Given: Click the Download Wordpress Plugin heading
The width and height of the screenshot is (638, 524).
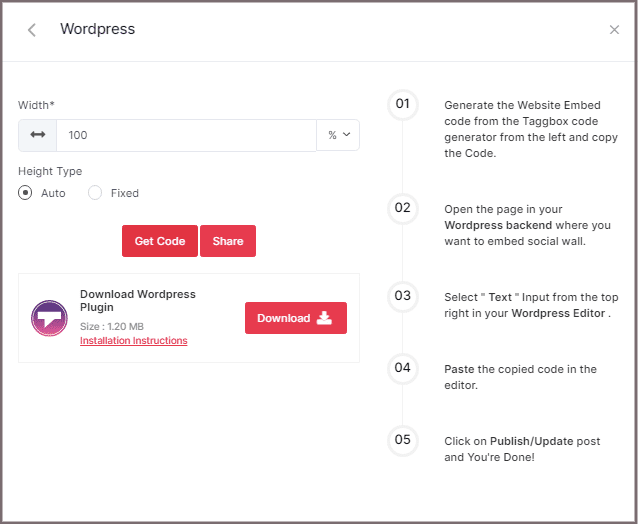Looking at the screenshot, I should tap(137, 301).
